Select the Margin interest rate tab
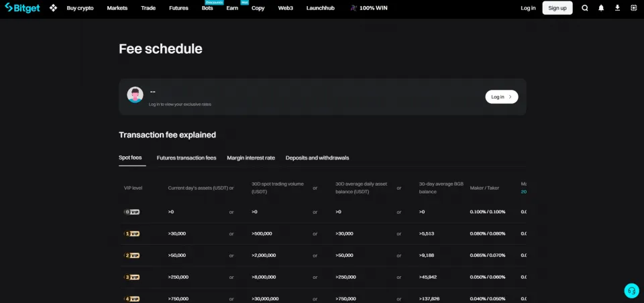The image size is (644, 303). [x=251, y=158]
